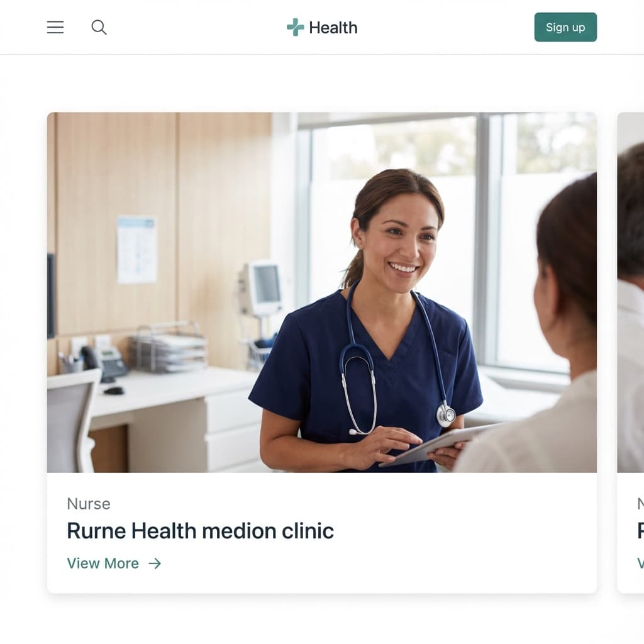The width and height of the screenshot is (644, 644).
Task: Click the cut-off category label on next card
Action: pyautogui.click(x=641, y=504)
